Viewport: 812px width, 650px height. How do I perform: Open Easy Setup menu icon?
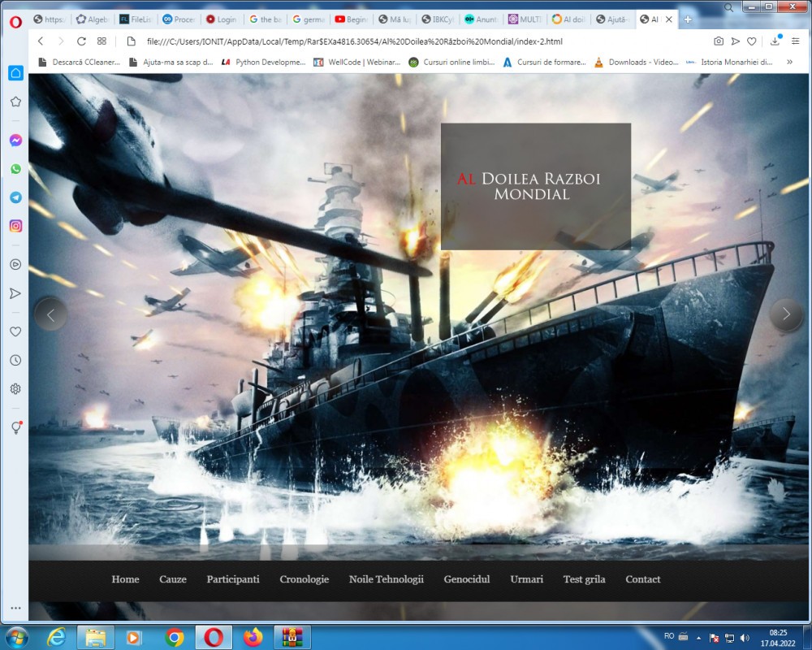[x=796, y=41]
